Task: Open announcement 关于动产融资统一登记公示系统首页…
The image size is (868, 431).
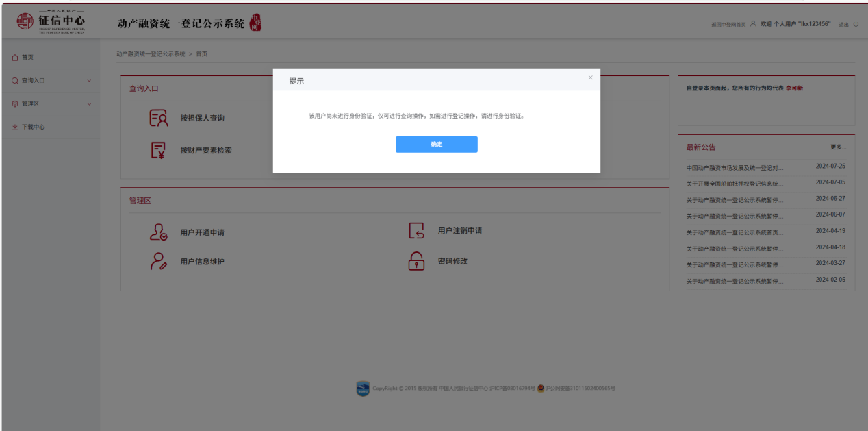Action: click(735, 232)
